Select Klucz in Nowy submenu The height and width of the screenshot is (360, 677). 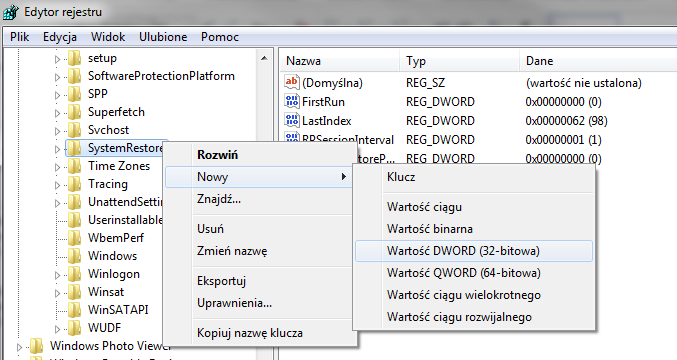pos(474,177)
